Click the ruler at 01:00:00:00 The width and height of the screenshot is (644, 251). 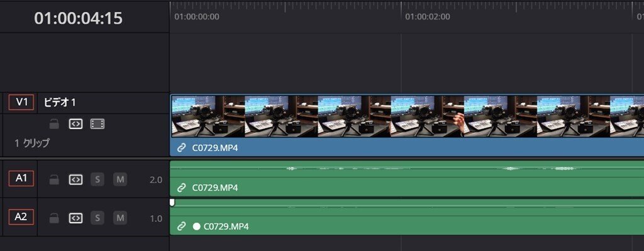tap(197, 17)
